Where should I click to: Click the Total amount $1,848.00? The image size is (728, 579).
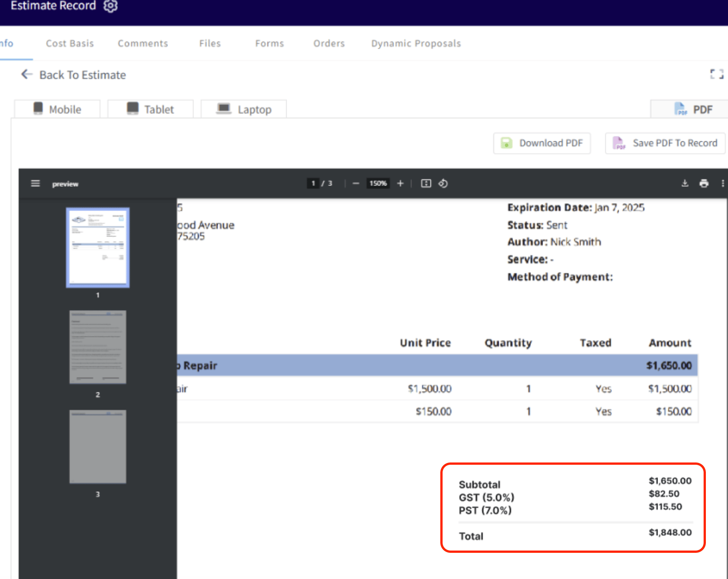tap(670, 532)
